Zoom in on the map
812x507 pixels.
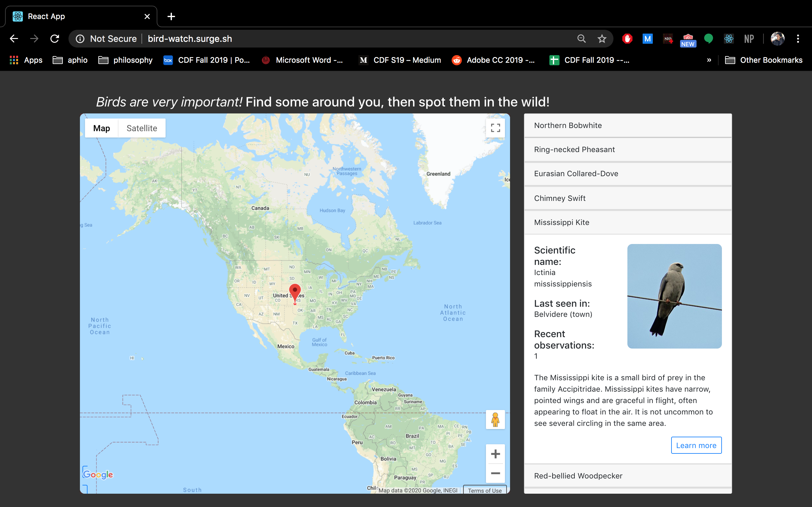pos(495,454)
